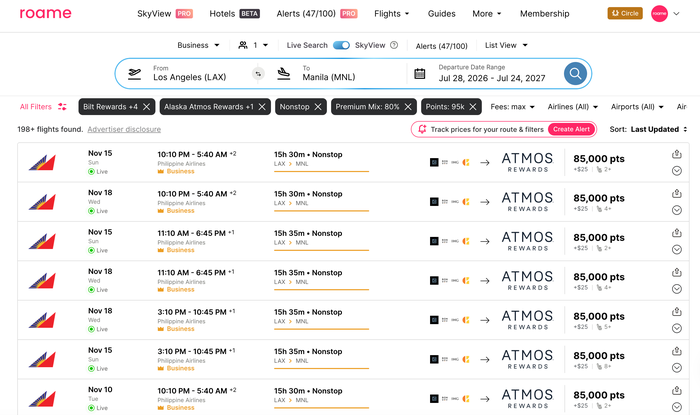Click transfer partner icons on Nov 18 3:10 PM row

(450, 320)
